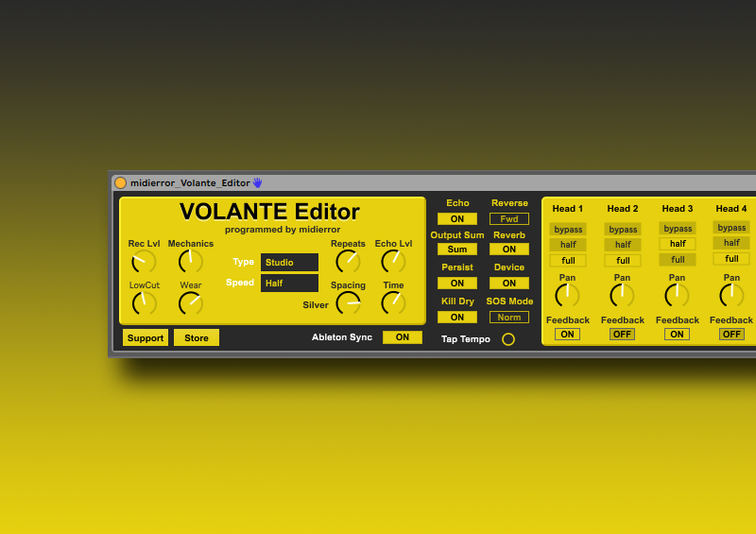The height and width of the screenshot is (534, 756).
Task: Select half for Head 1
Action: 568,245
